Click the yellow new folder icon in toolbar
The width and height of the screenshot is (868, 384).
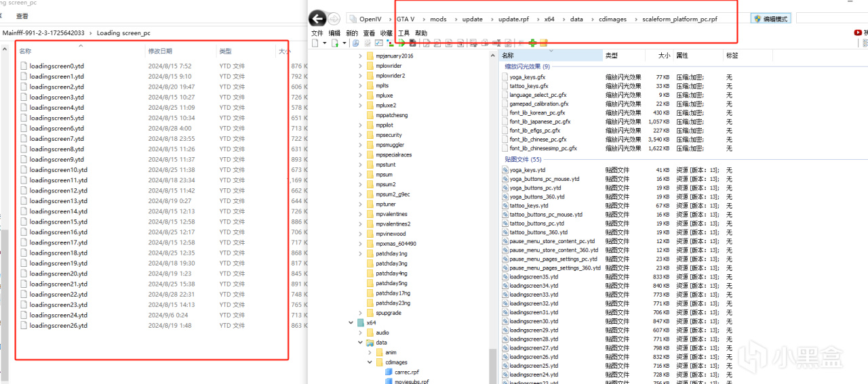pos(543,43)
